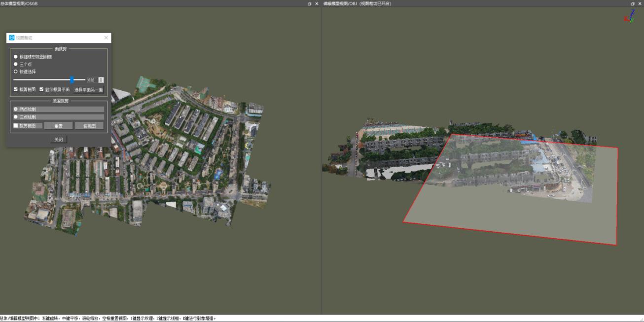Screen dimensions: 644x322
Task: Click the 重置 button
Action: 59,126
